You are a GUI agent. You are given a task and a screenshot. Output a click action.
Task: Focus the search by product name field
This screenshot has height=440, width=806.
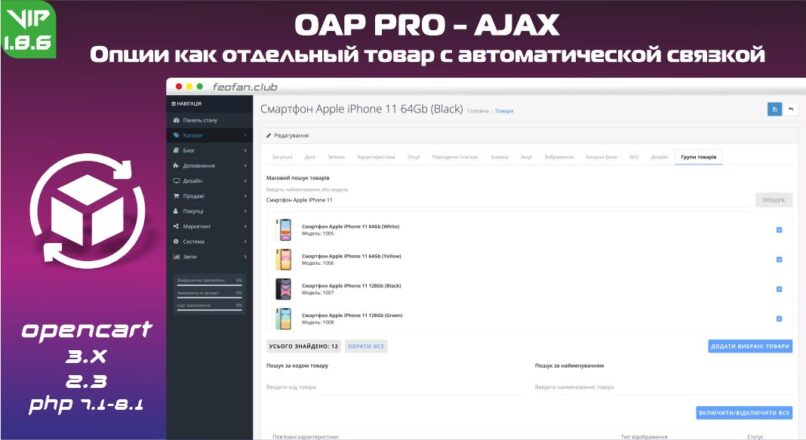point(663,388)
